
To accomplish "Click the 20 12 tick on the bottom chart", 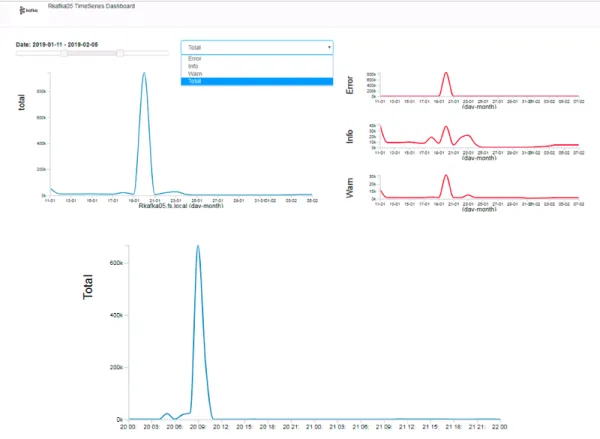I will [221, 427].
